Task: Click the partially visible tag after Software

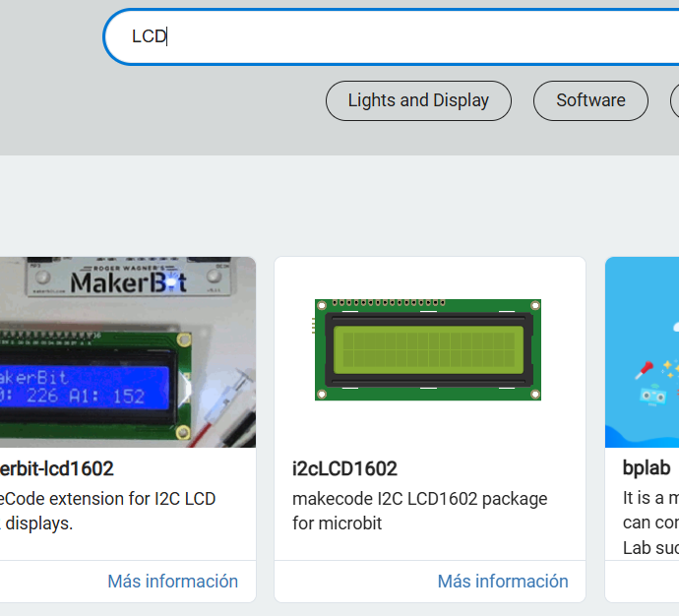Action: 675,100
